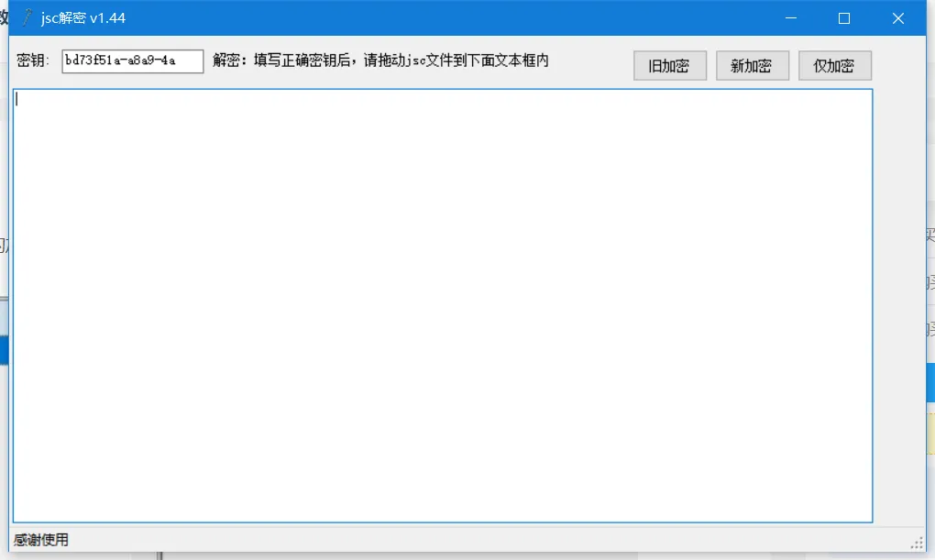Click the middle partial button on right edge

click(x=929, y=282)
